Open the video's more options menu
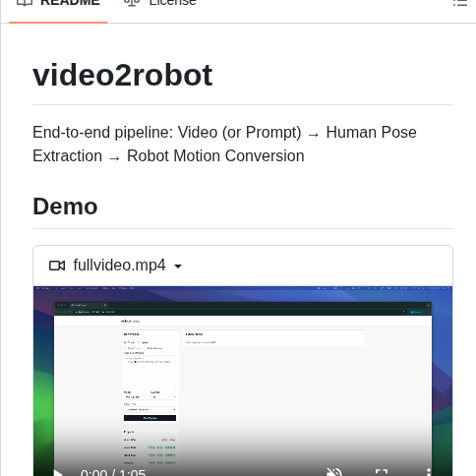 (x=428, y=472)
